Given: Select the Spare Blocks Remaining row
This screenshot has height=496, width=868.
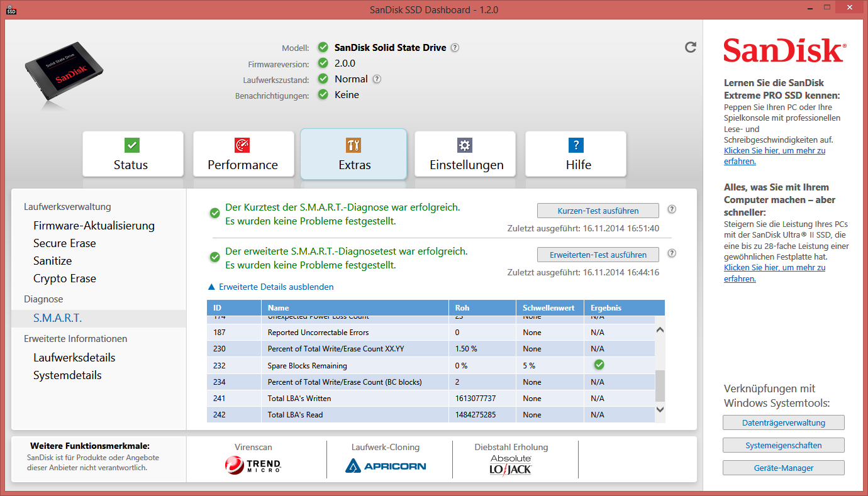Looking at the screenshot, I should (431, 365).
